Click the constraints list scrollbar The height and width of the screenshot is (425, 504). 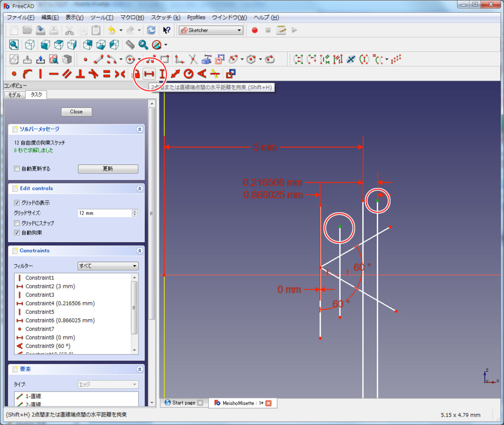(134, 307)
